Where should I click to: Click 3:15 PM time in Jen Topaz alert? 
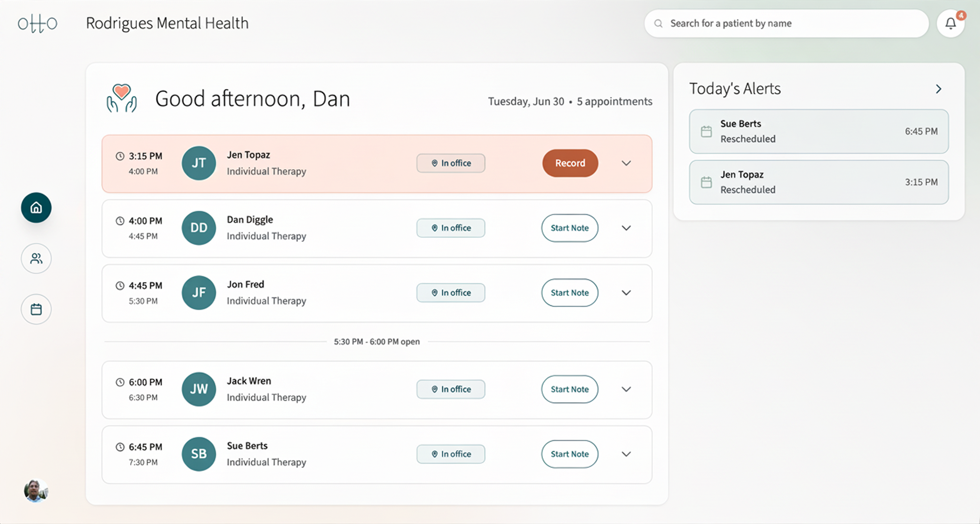[921, 182]
